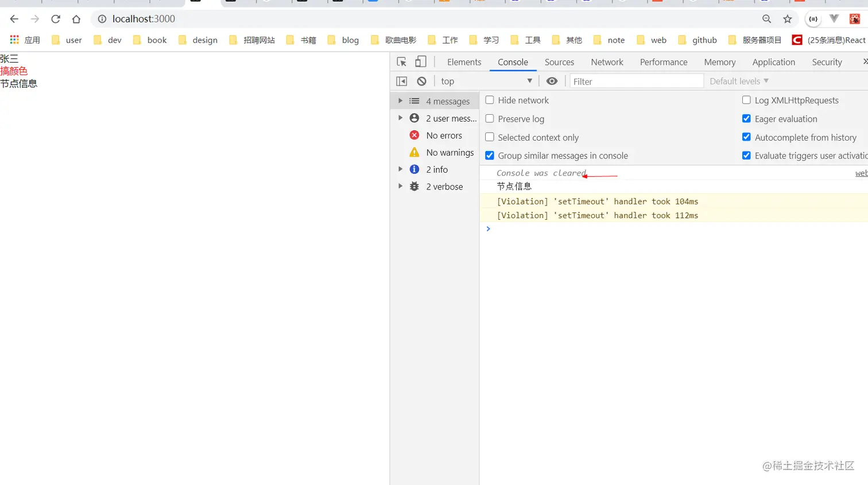Viewport: 868px width, 485px height.
Task: Open the 工具 bookmark folder
Action: pyautogui.click(x=526, y=40)
